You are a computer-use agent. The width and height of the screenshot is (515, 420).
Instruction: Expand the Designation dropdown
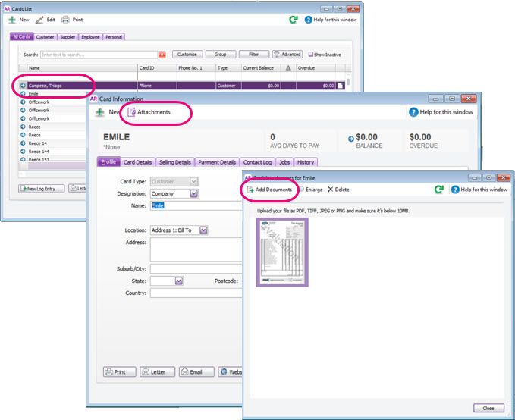click(x=194, y=193)
